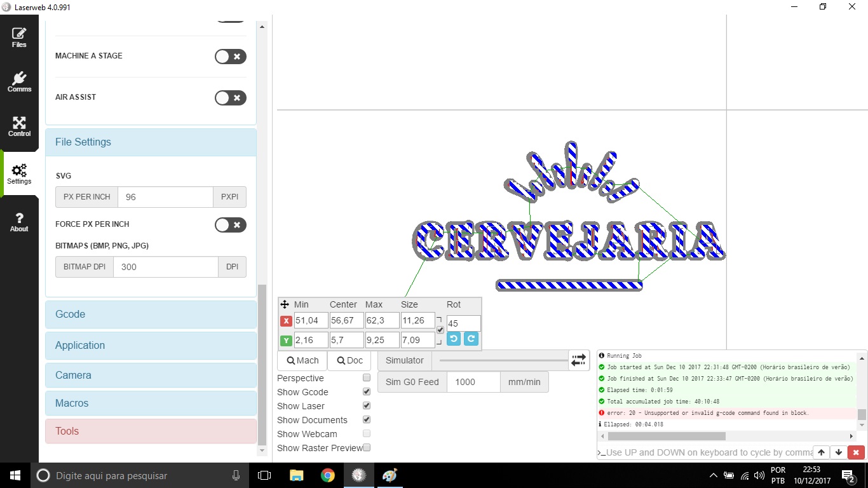Expand the Camera settings section

151,376
